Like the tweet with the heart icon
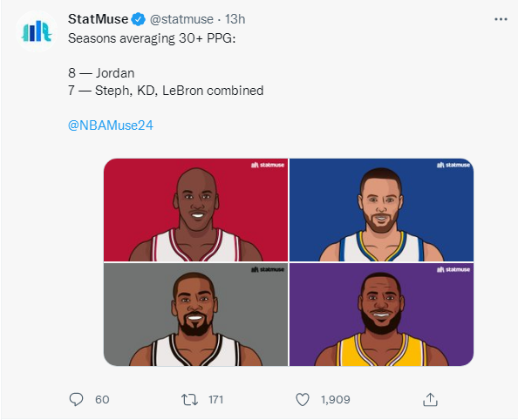 tap(303, 400)
